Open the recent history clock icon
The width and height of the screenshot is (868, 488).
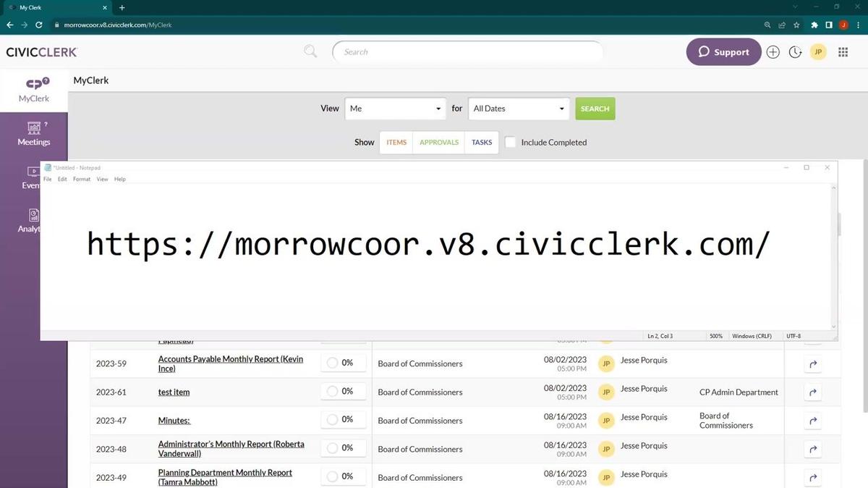795,52
